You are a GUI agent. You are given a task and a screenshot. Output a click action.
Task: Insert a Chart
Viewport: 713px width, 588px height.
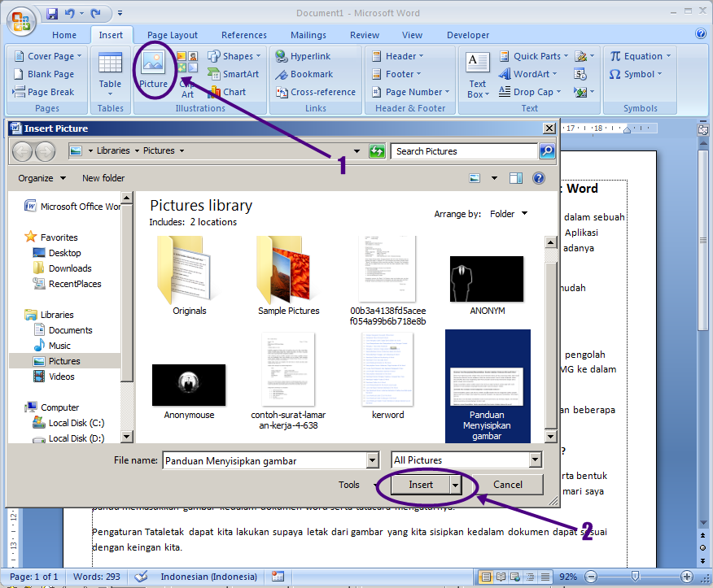[x=227, y=92]
